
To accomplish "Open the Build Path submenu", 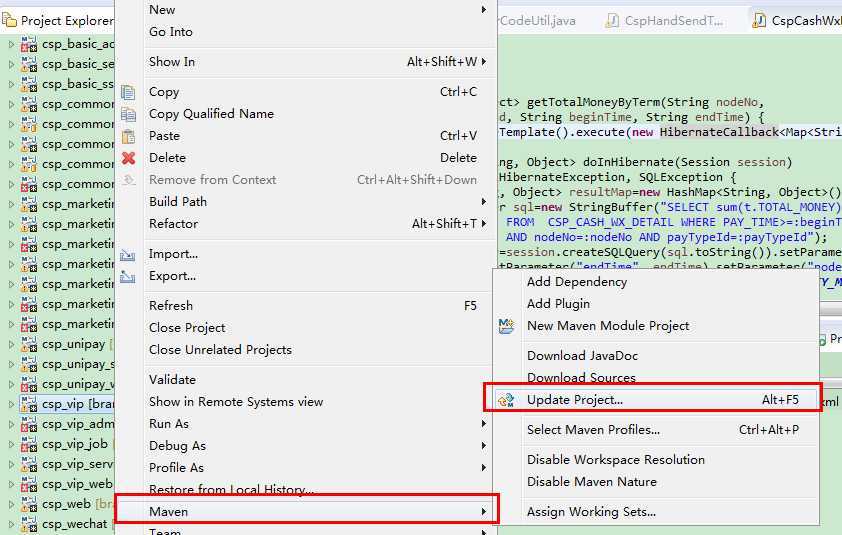I will click(x=304, y=201).
